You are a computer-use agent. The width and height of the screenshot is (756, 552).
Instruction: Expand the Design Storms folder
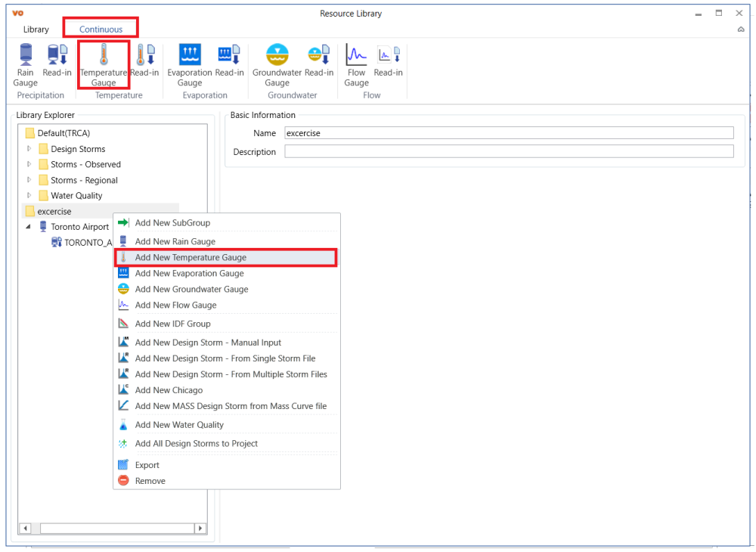(x=29, y=148)
